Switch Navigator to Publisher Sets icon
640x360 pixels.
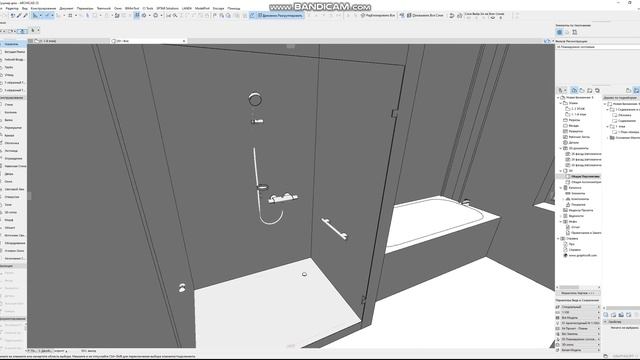pyautogui.click(x=597, y=90)
